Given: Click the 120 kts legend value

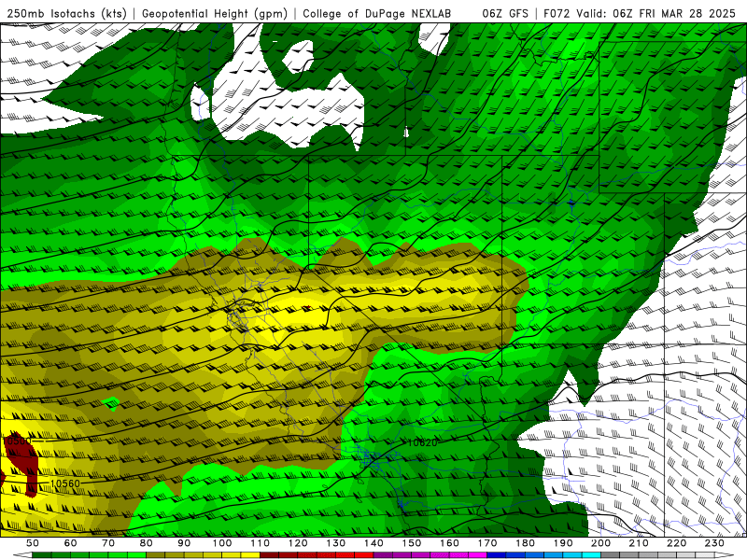Looking at the screenshot, I should pyautogui.click(x=298, y=543).
